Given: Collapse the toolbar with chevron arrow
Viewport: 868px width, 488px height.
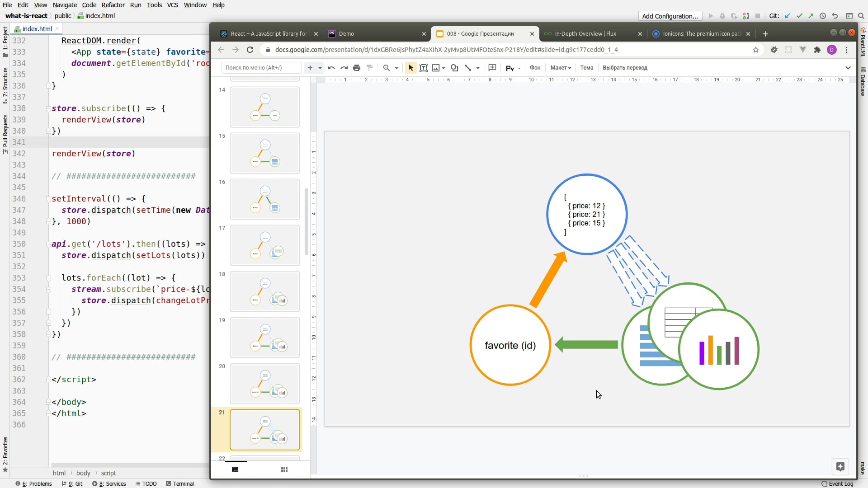Looking at the screenshot, I should pos(848,68).
